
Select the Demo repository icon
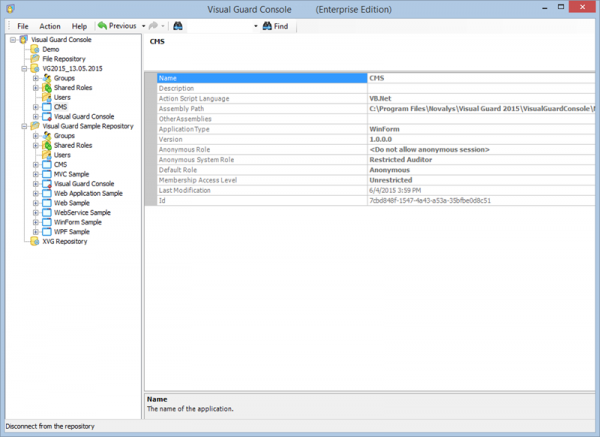(35, 49)
